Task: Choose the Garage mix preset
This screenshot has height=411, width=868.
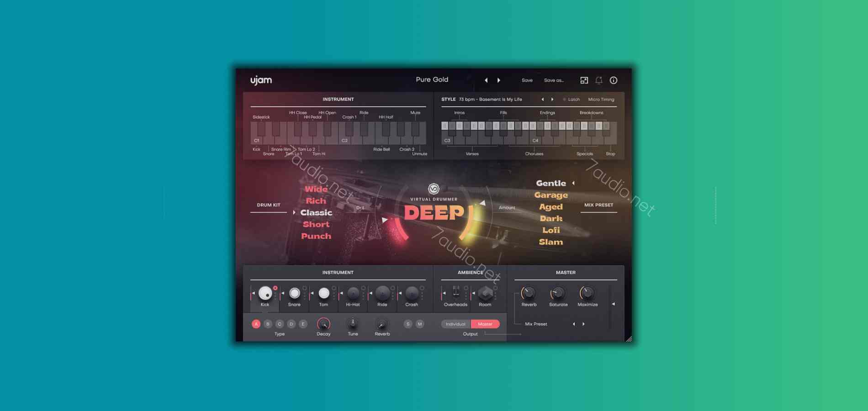Action: 551,195
